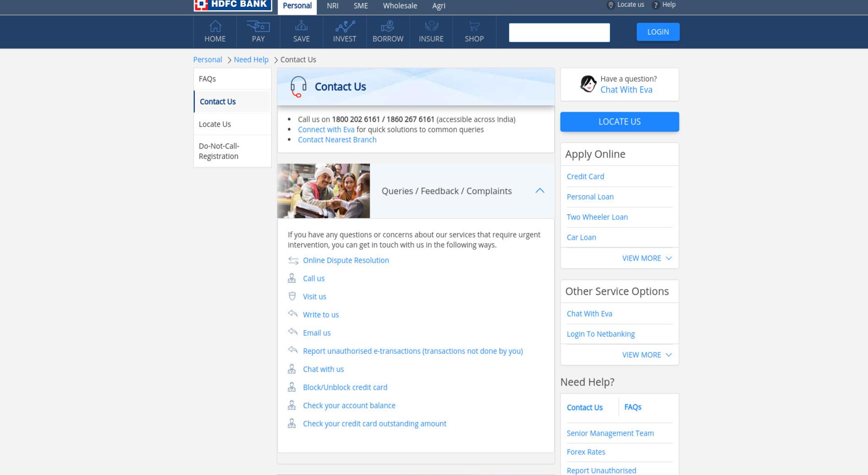
Task: Click the arrow icon beside Report unauthorised e-transactions
Action: coord(293,350)
